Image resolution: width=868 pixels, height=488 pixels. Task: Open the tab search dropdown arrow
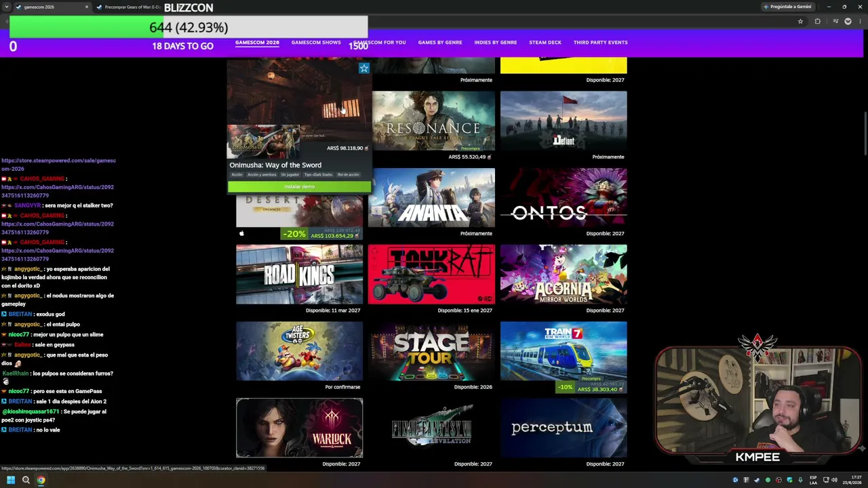tap(6, 7)
